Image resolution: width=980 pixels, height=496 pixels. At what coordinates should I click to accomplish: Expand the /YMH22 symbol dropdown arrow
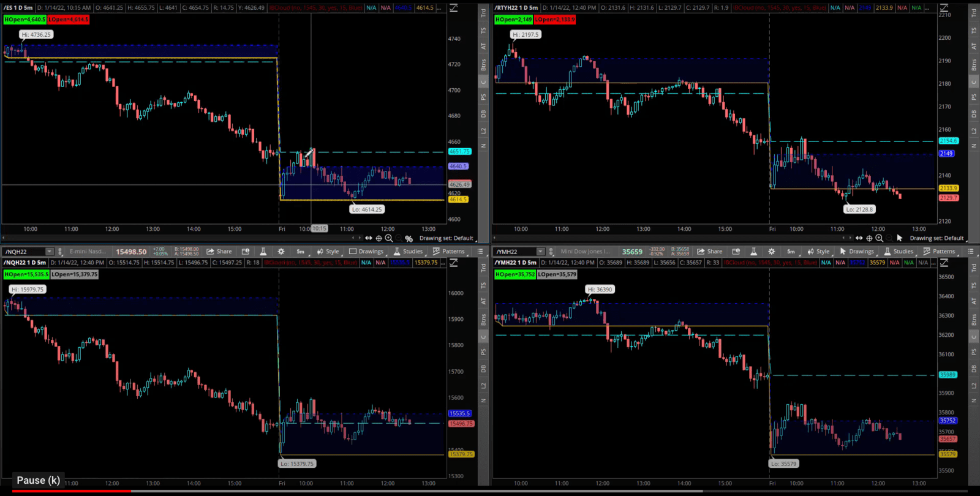pyautogui.click(x=540, y=252)
